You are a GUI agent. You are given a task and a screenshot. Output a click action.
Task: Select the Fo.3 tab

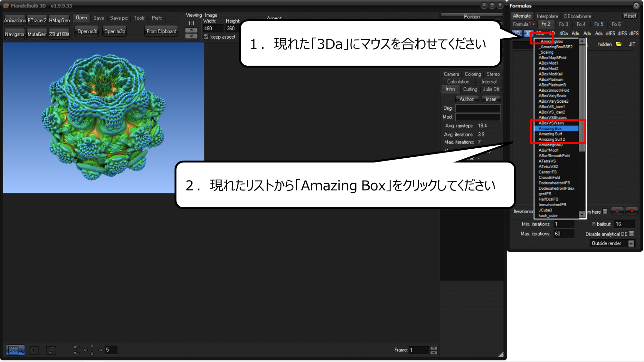pos(563,24)
